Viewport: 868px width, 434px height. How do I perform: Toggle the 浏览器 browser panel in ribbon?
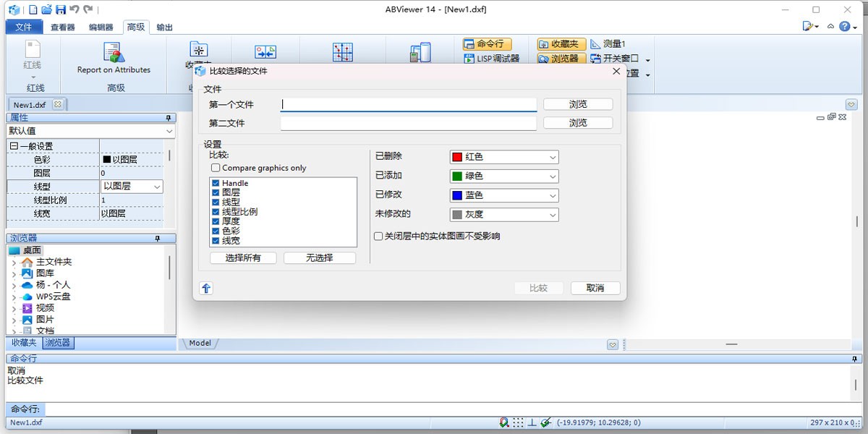[x=561, y=59]
